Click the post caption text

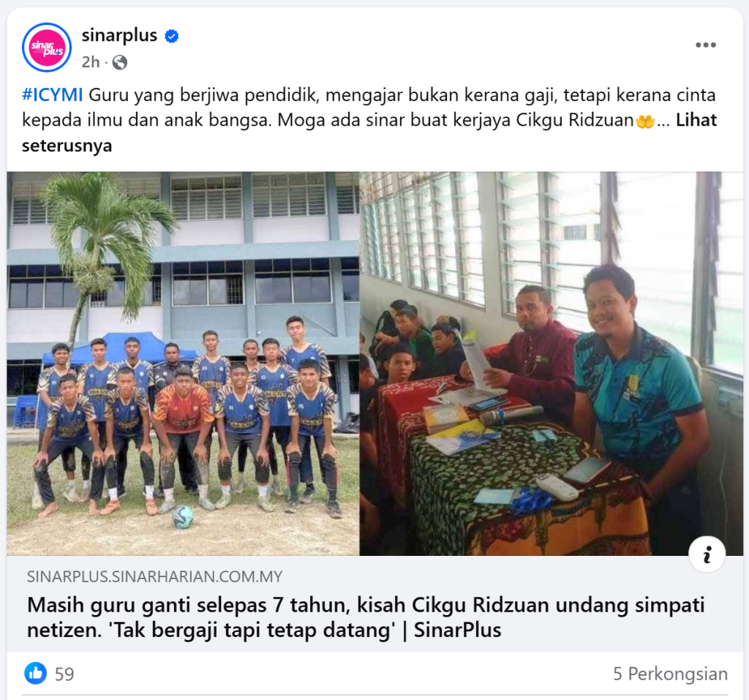click(x=369, y=120)
